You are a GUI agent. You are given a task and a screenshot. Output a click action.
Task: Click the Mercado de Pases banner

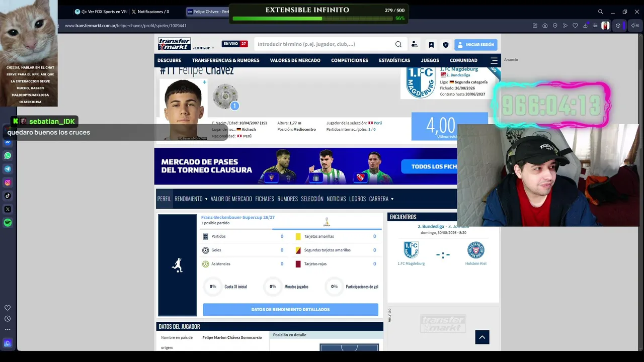pyautogui.click(x=306, y=166)
